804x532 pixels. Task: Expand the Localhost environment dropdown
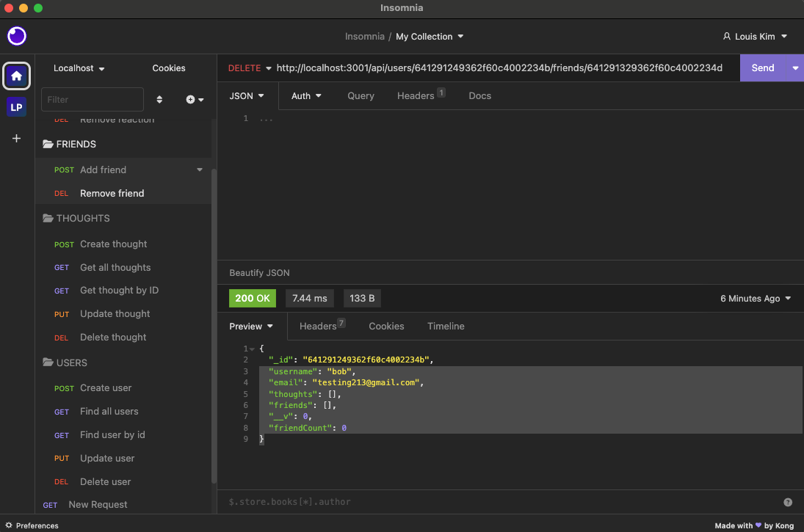(x=78, y=68)
